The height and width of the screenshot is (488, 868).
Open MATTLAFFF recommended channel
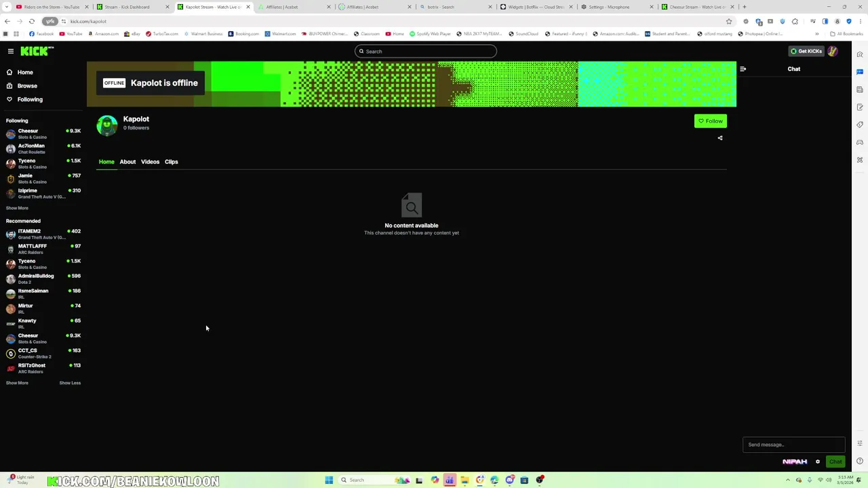43,249
